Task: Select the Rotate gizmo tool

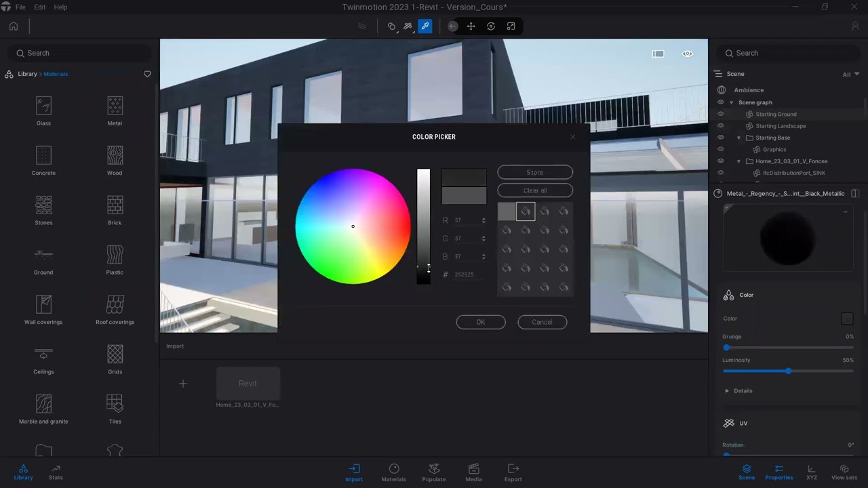Action: [491, 26]
